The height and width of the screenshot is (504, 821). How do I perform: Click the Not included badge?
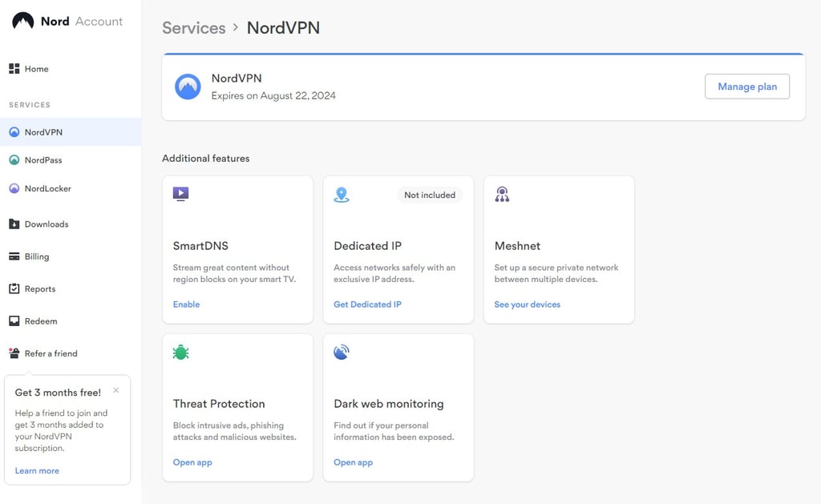click(x=430, y=195)
